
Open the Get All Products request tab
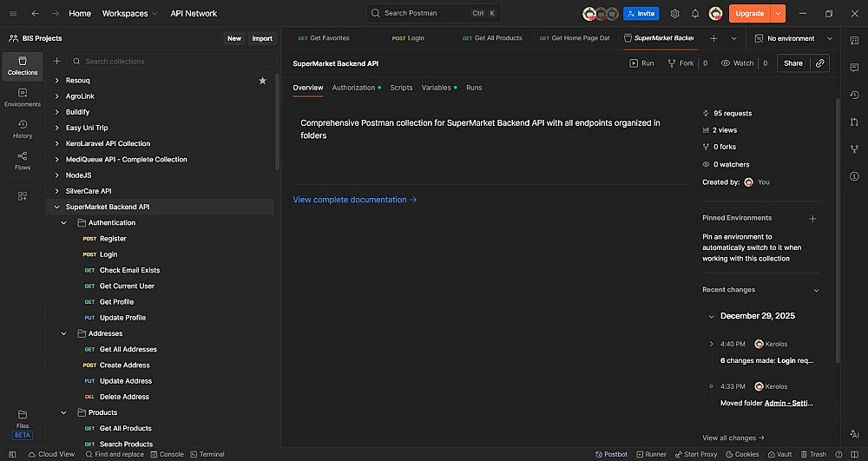492,38
